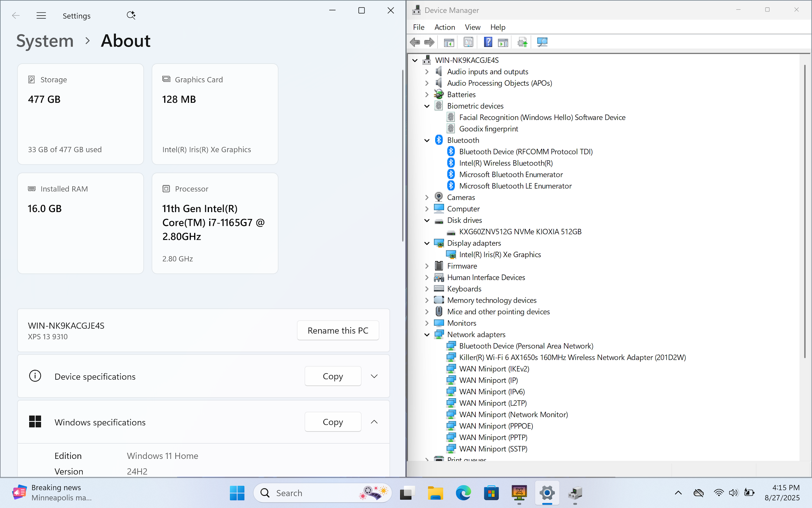Select Facial Recognition (Windows Hello) Software Device
This screenshot has width=812, height=508.
point(536,117)
